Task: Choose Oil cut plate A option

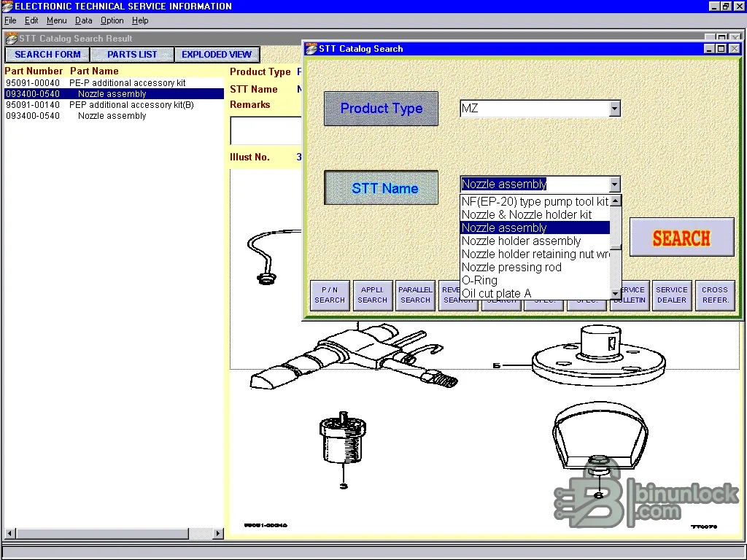Action: tap(535, 293)
